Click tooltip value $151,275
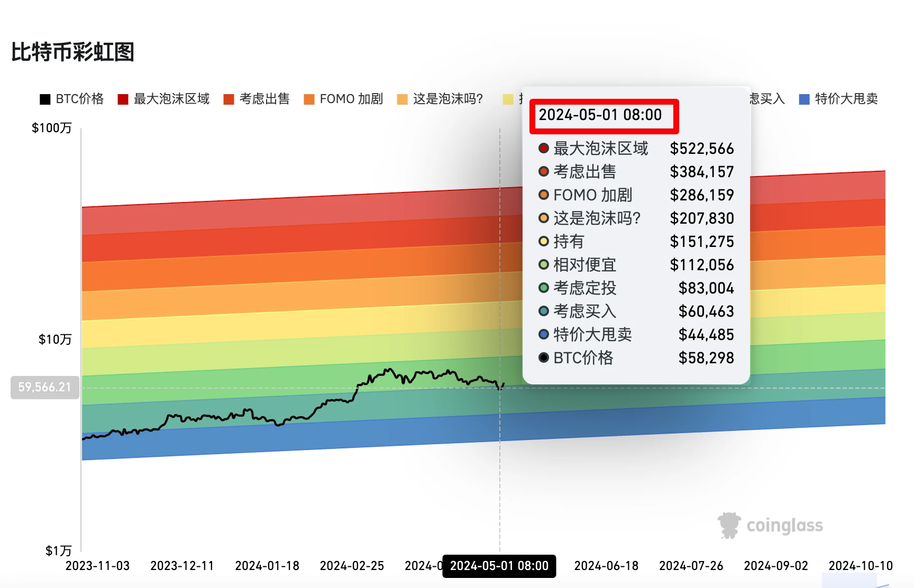 point(702,242)
